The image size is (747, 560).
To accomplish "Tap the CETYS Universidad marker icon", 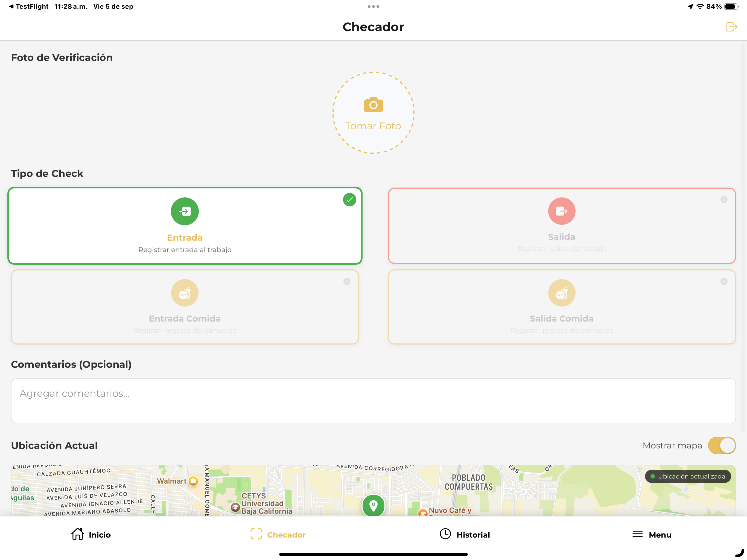I will [235, 507].
